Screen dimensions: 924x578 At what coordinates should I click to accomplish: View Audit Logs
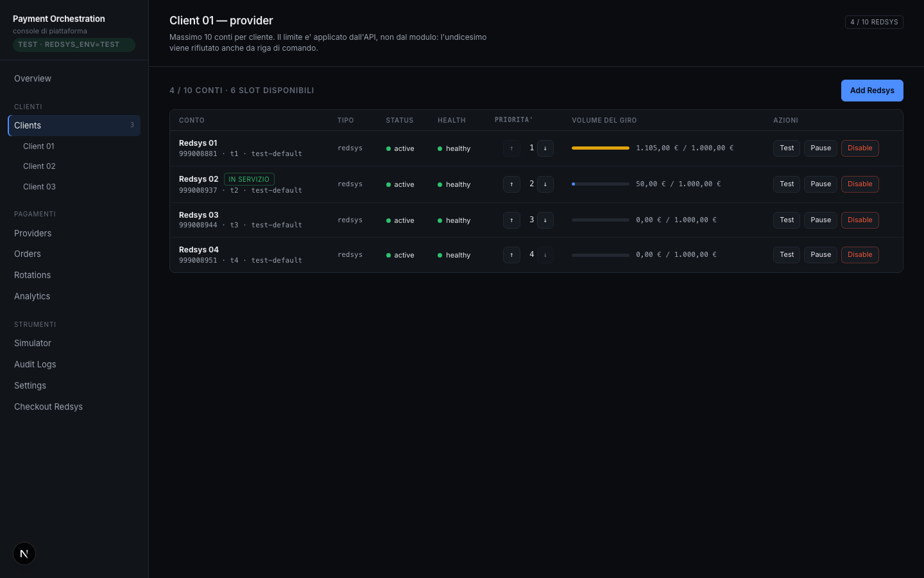pyautogui.click(x=74, y=364)
